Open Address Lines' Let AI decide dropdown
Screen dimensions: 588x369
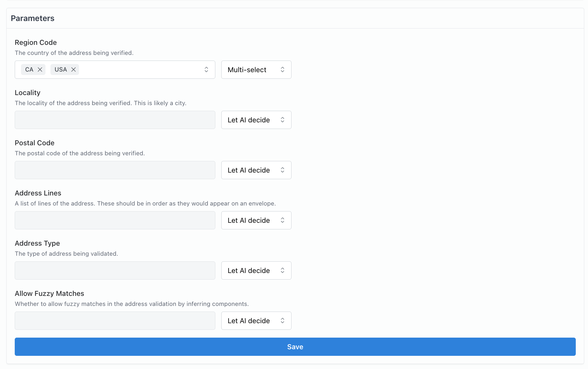point(256,220)
